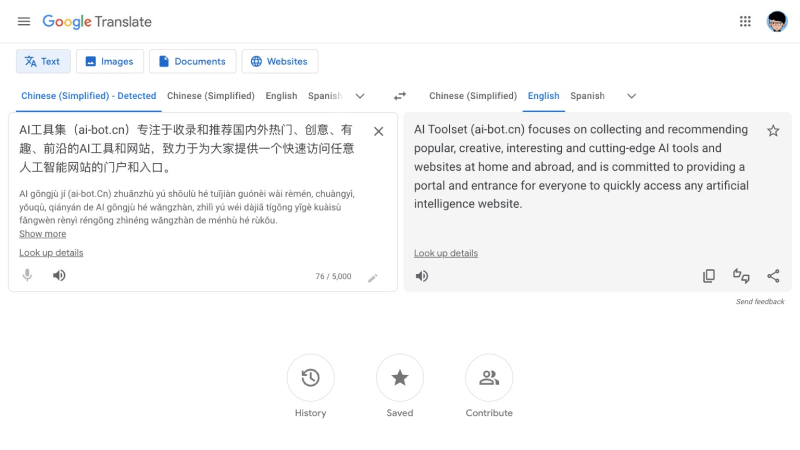The width and height of the screenshot is (800, 450).
Task: Choose English as source language
Action: click(281, 96)
